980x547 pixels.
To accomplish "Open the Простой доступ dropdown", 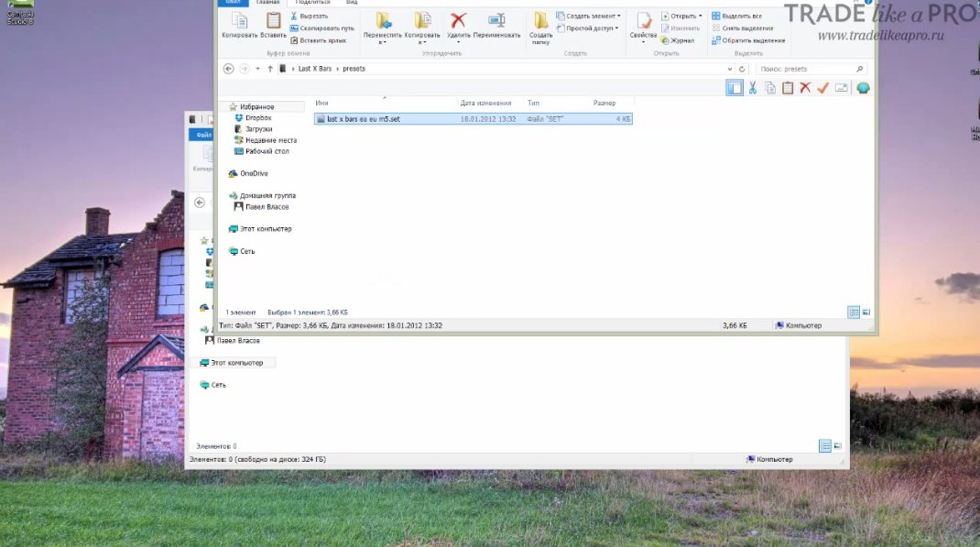I will [x=587, y=28].
